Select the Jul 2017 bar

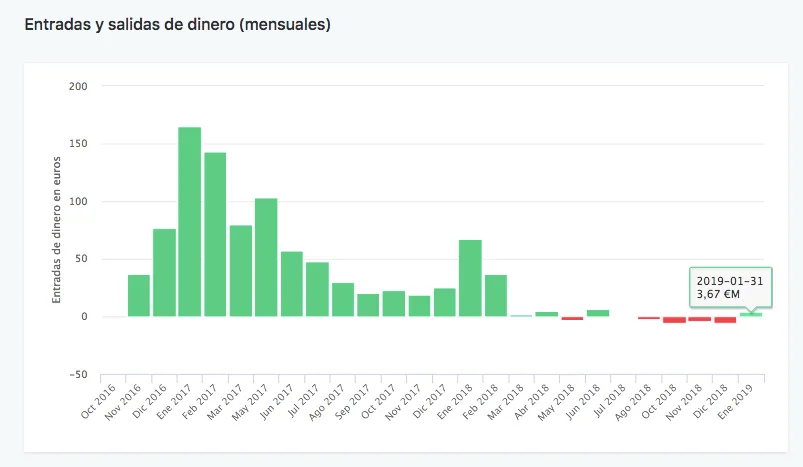317,289
